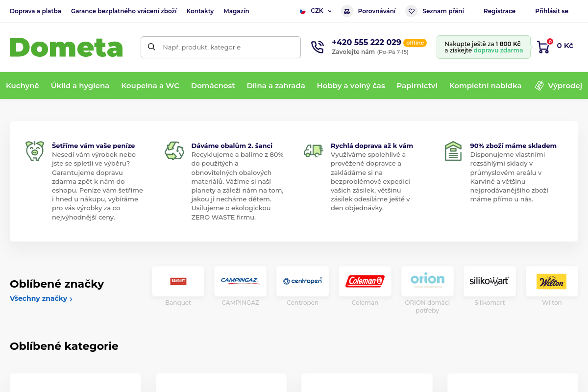Click the phone icon to call the store
This screenshot has height=392, width=588.
tap(318, 47)
